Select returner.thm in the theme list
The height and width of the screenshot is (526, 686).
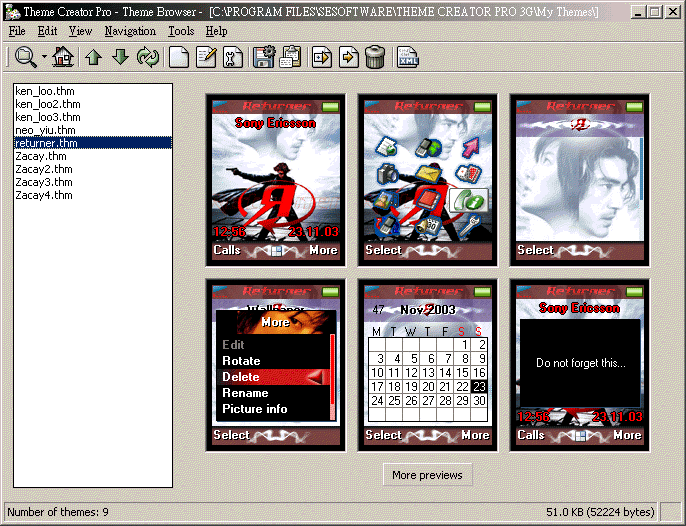coord(93,143)
